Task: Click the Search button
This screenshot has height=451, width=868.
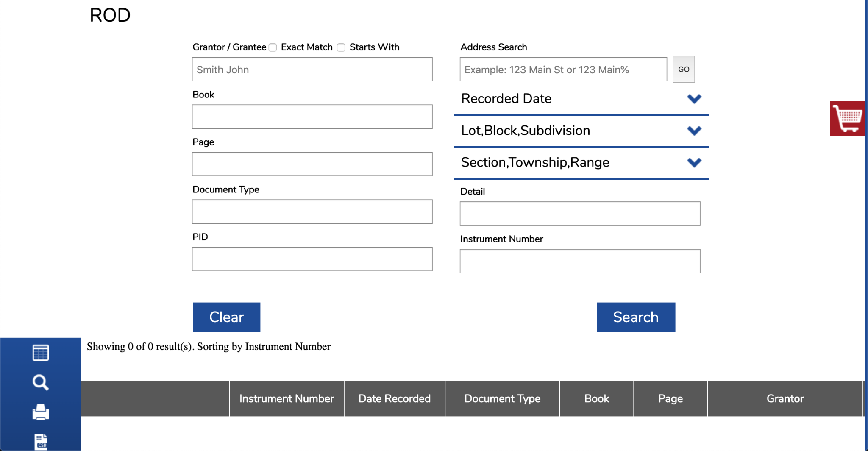Action: pyautogui.click(x=635, y=317)
